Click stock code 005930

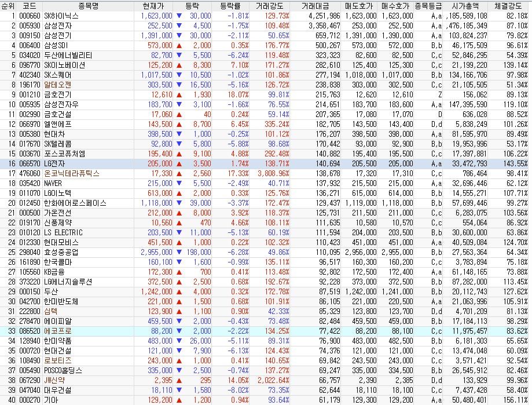point(30,26)
